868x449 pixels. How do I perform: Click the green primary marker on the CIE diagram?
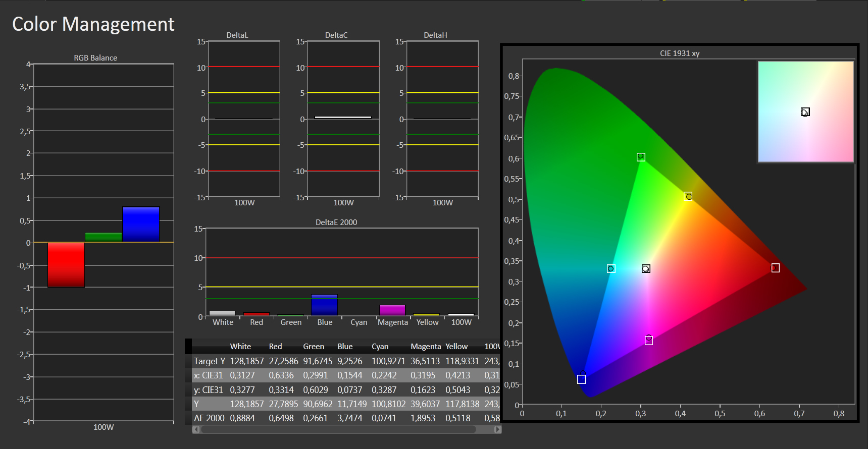point(641,157)
